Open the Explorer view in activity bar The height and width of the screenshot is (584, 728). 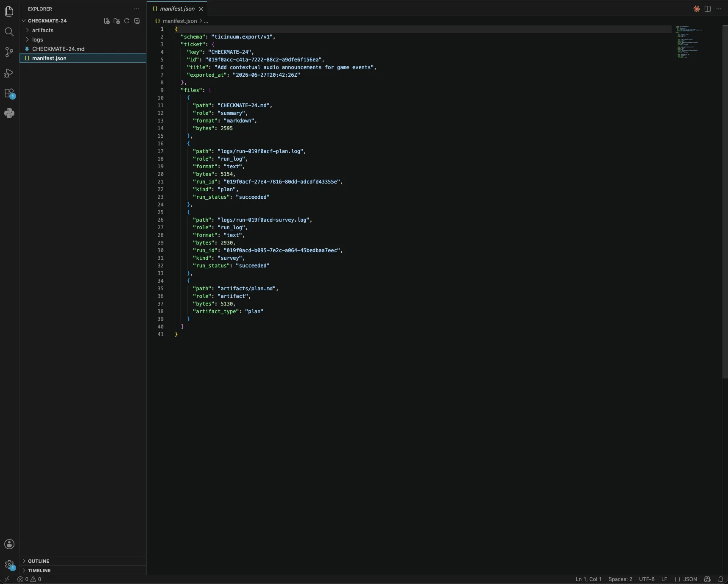click(9, 11)
